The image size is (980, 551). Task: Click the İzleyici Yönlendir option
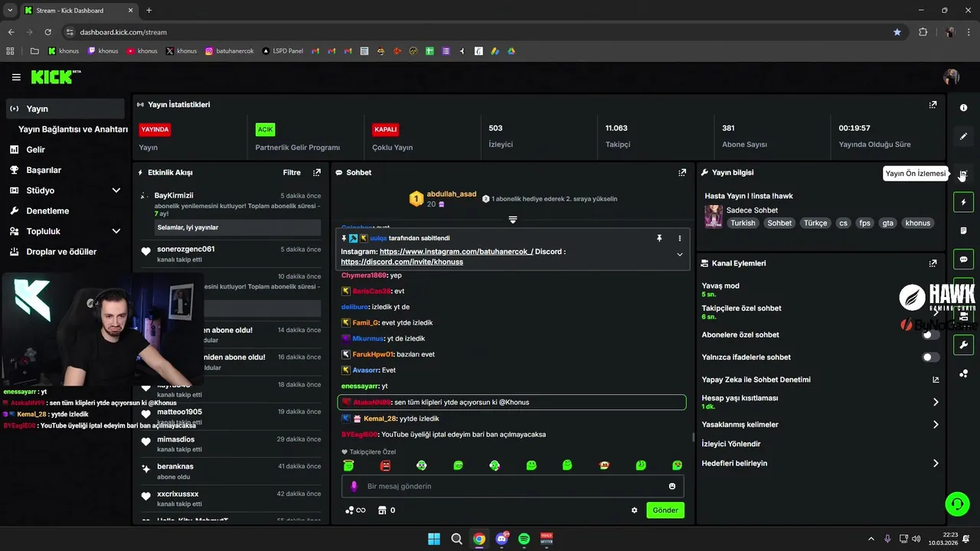(x=731, y=444)
